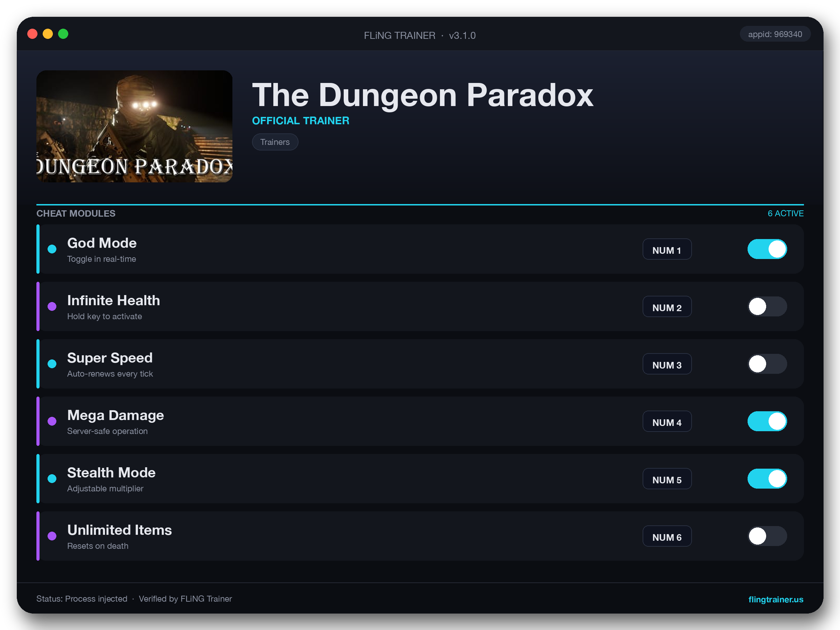Click the 'Auto-renews every tick' description
This screenshot has height=630, width=840.
tap(110, 374)
